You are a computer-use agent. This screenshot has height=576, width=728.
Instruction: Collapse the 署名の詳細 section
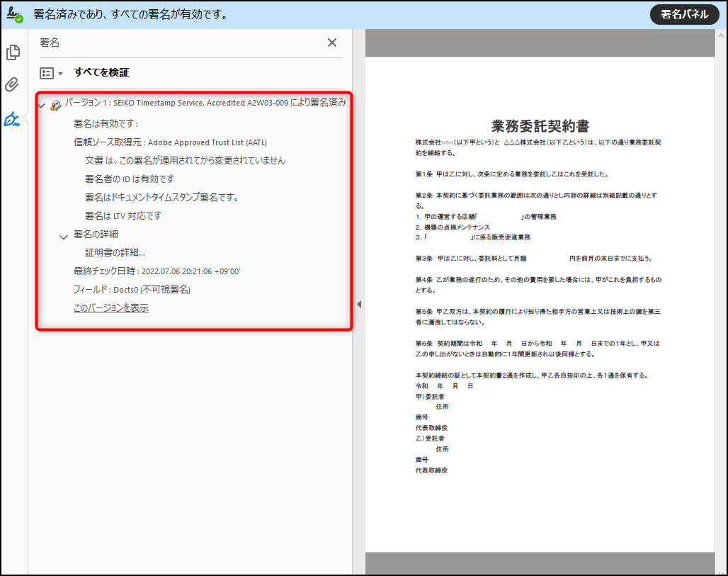64,237
